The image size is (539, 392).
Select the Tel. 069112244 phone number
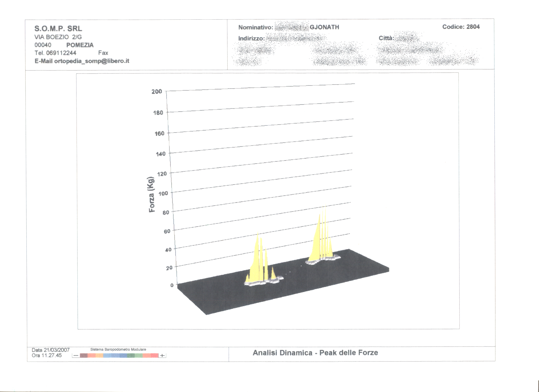pyautogui.click(x=55, y=53)
